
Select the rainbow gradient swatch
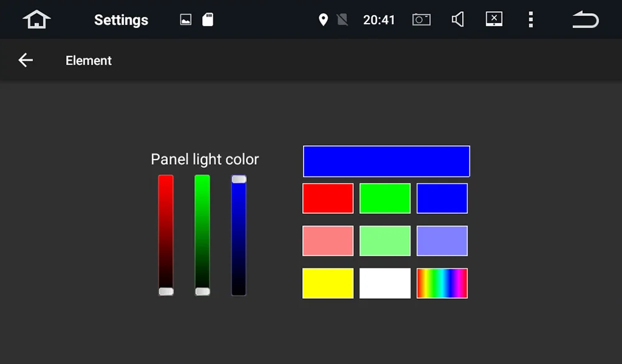pos(442,283)
